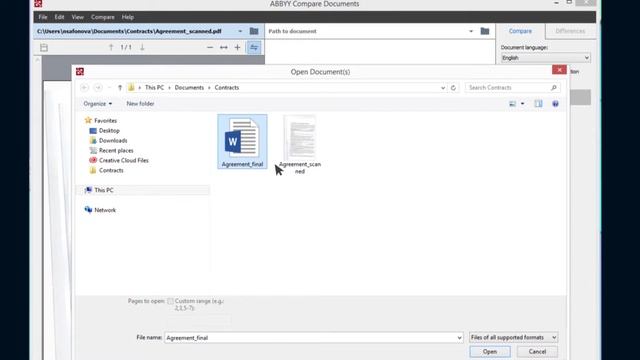Open dialog Help icon
Viewport: 640px width, 360px height.
[555, 104]
